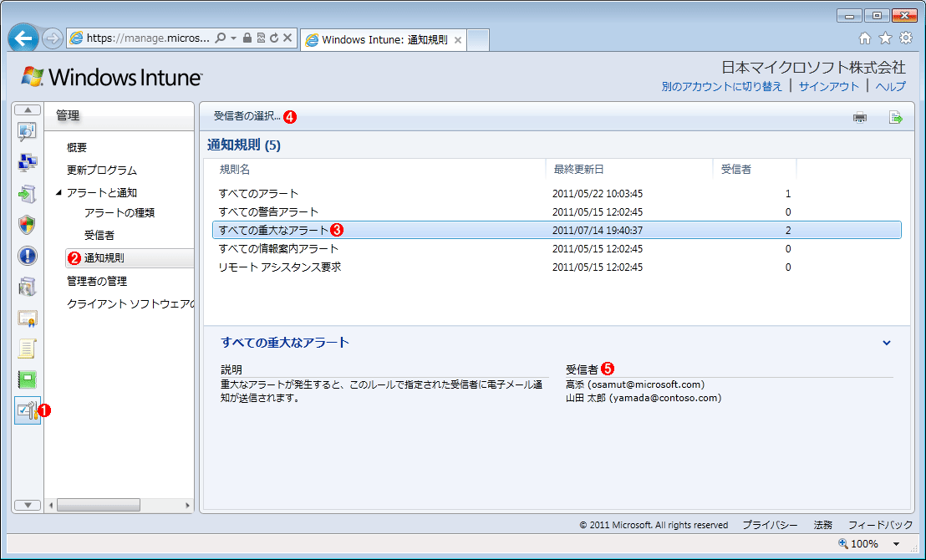Click the URL address field
The width and height of the screenshot is (926, 560).
pyautogui.click(x=148, y=38)
